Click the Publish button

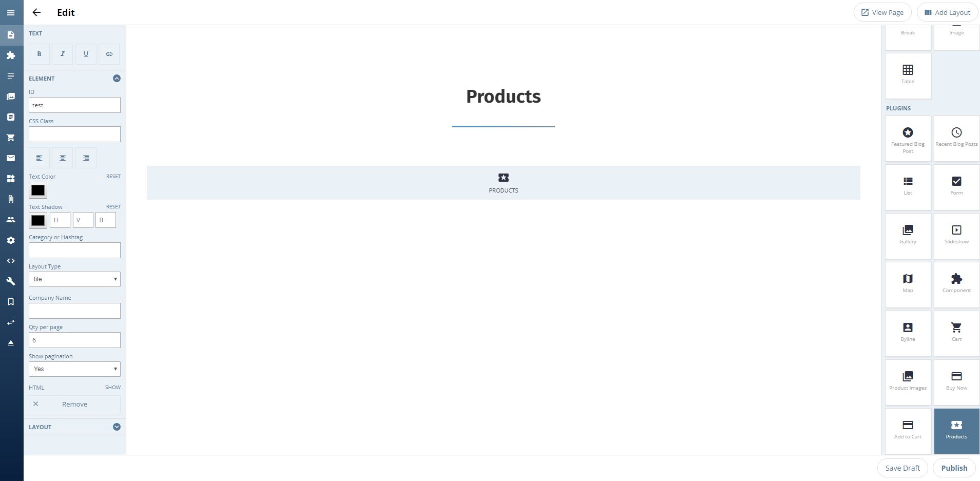pos(954,468)
